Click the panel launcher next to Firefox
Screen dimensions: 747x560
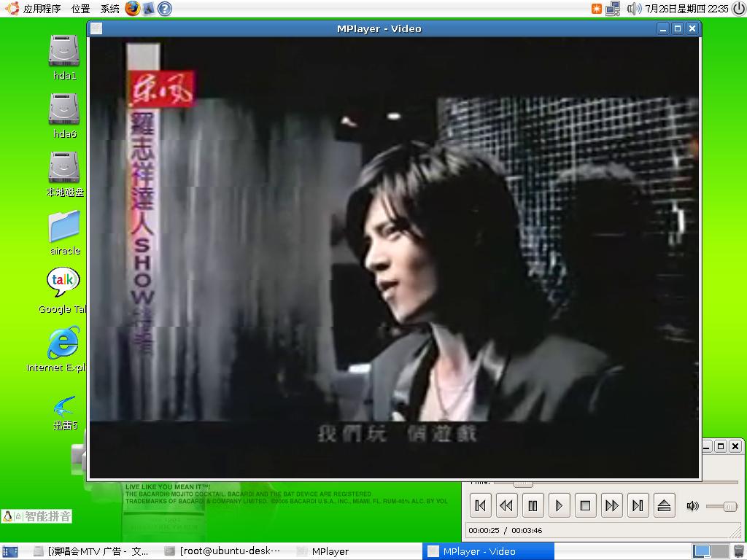[149, 9]
